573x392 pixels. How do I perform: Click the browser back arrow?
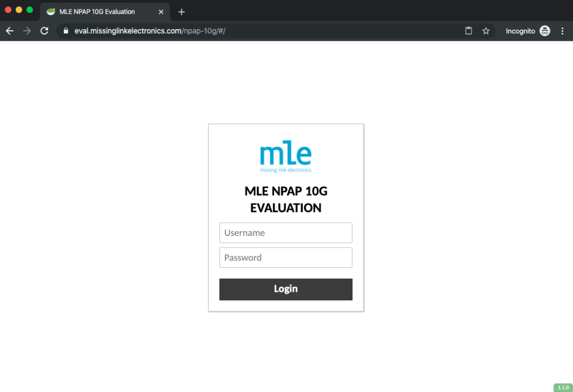coord(10,31)
